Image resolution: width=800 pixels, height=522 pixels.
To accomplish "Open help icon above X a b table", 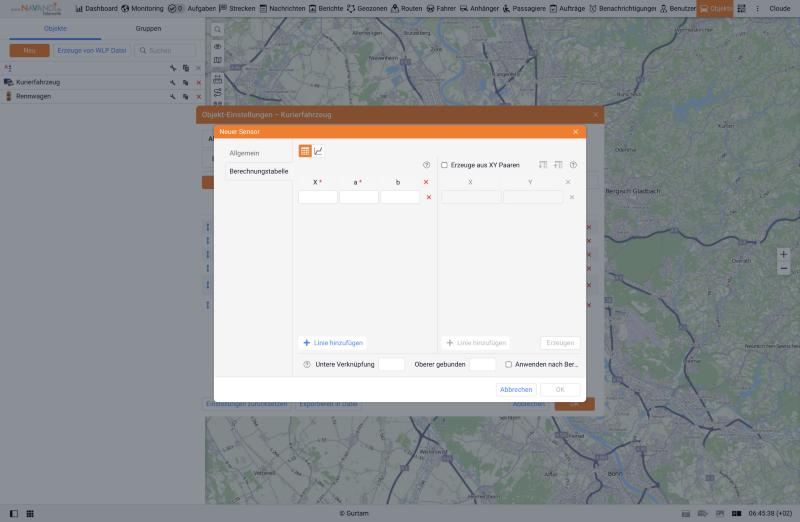I will click(427, 165).
